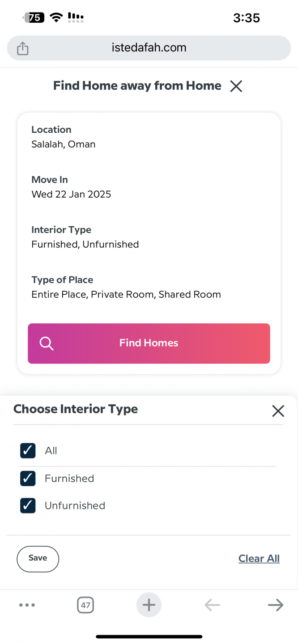Go back with the left arrow
The height and width of the screenshot is (644, 298).
point(212,605)
